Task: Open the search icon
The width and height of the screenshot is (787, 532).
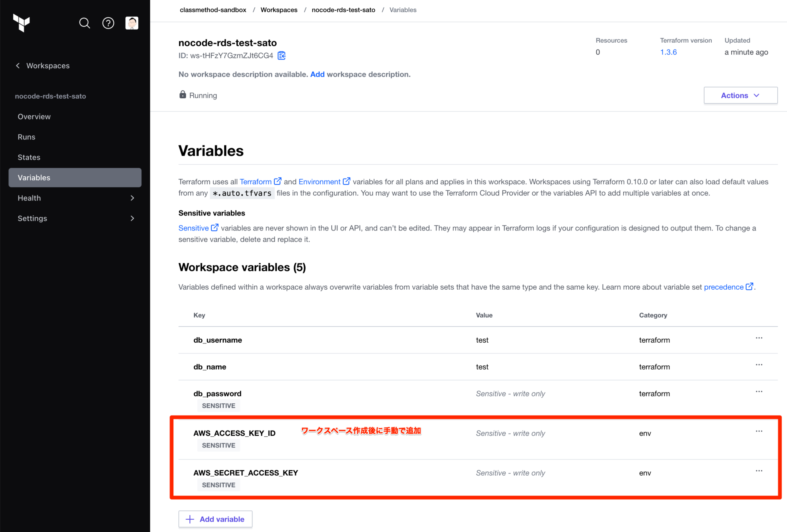Action: [x=85, y=23]
